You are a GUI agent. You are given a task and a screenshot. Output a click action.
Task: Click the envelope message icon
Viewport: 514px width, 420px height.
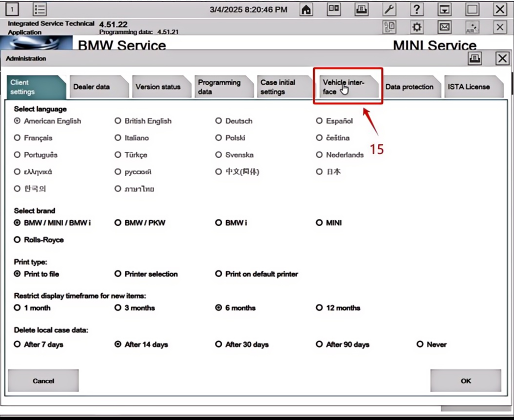click(x=444, y=27)
